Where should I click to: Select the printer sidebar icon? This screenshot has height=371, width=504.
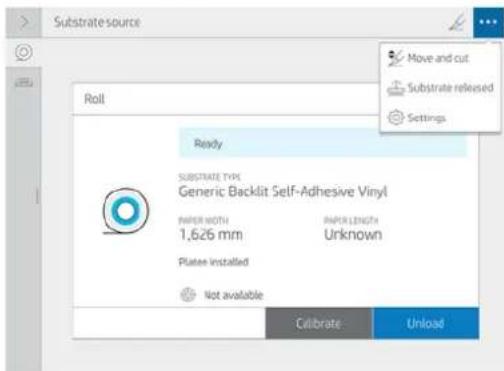pyautogui.click(x=24, y=82)
